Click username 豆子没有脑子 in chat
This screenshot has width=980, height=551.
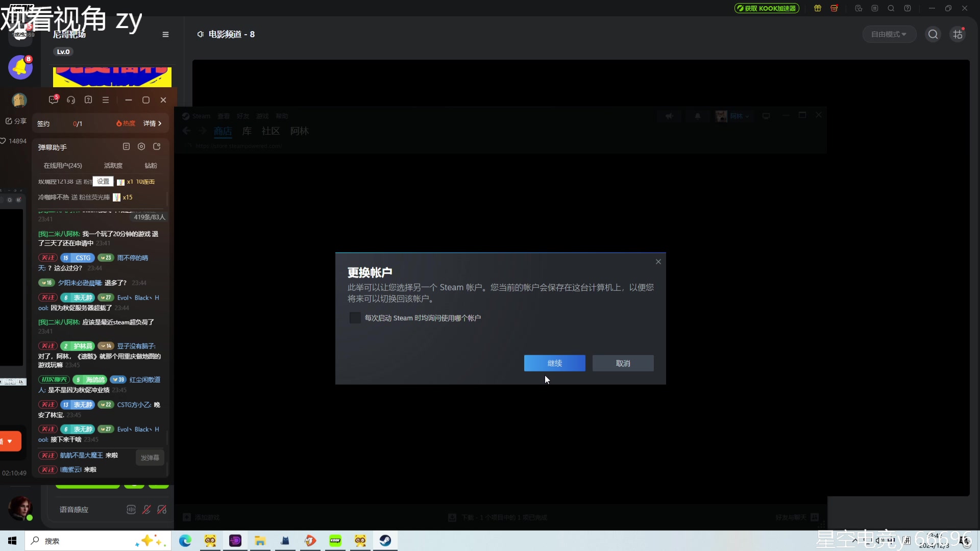tap(136, 346)
